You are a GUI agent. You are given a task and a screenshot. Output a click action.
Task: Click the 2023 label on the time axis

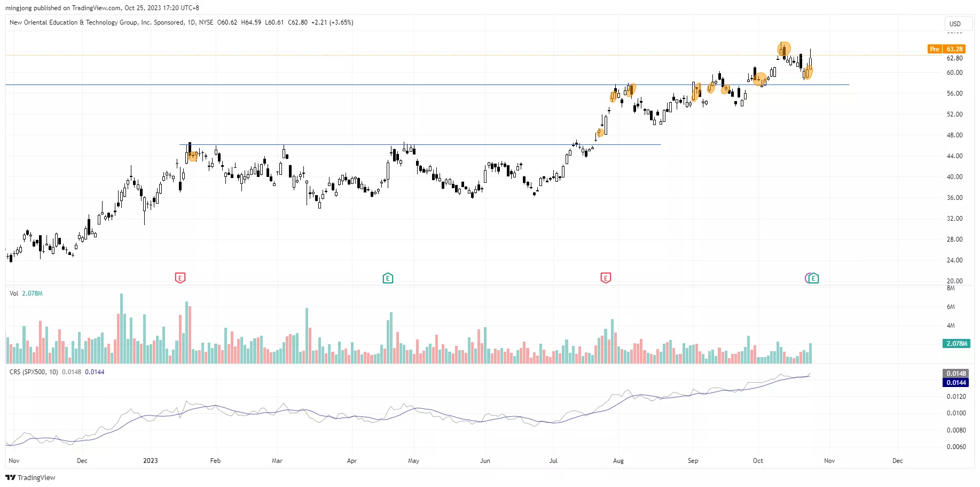tap(151, 461)
